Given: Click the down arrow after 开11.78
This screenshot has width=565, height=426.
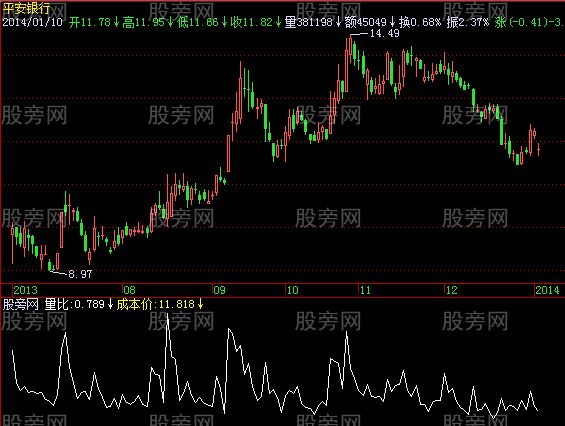Looking at the screenshot, I should [x=116, y=22].
